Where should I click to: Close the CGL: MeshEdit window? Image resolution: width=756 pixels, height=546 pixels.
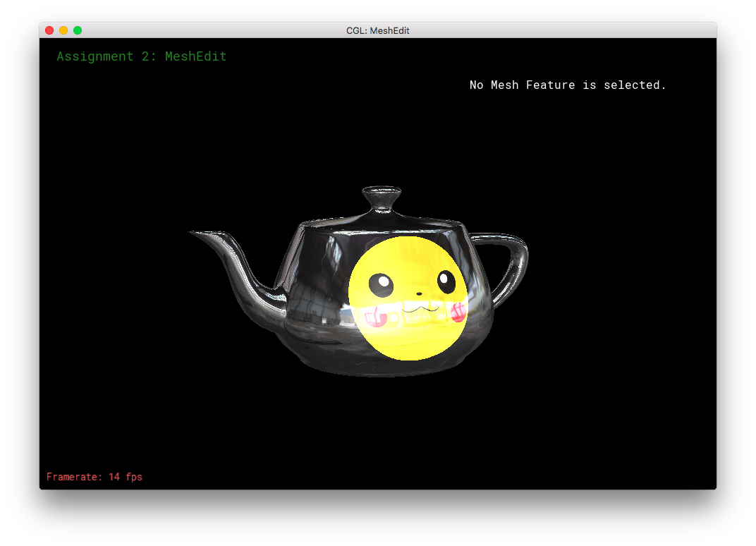pos(49,30)
